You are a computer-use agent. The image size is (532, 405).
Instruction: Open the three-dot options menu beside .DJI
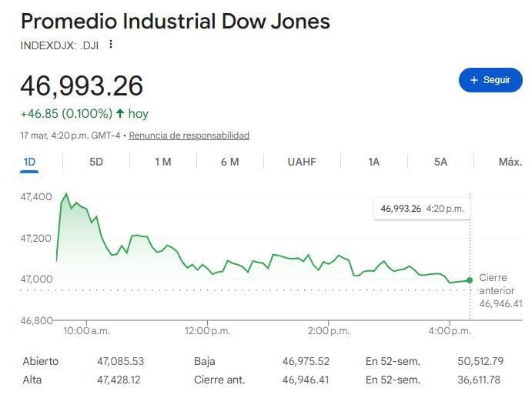[111, 45]
